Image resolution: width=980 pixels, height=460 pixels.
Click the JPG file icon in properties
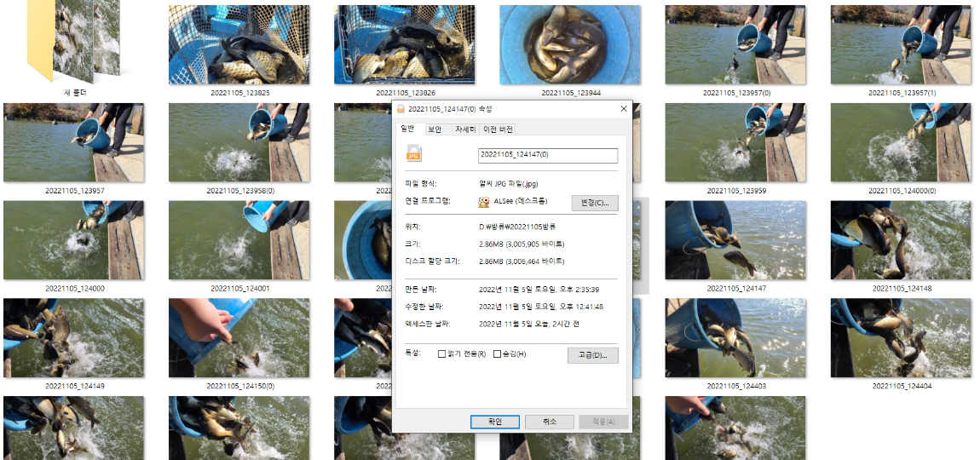click(x=414, y=153)
